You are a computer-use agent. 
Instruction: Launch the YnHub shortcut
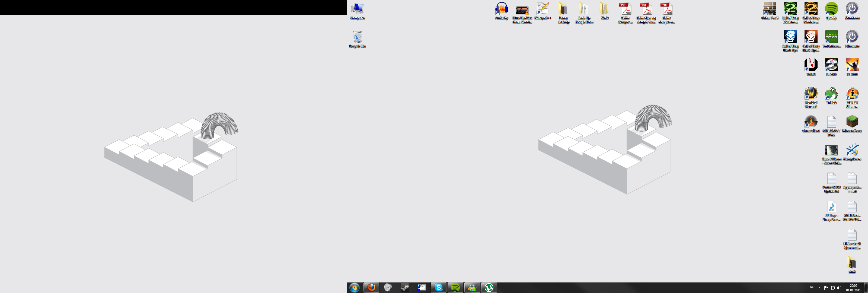pos(831,96)
